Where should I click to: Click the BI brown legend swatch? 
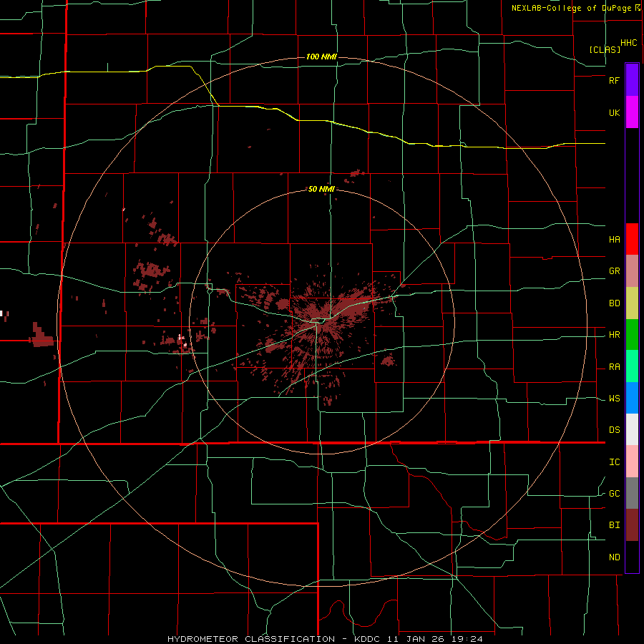point(632,525)
